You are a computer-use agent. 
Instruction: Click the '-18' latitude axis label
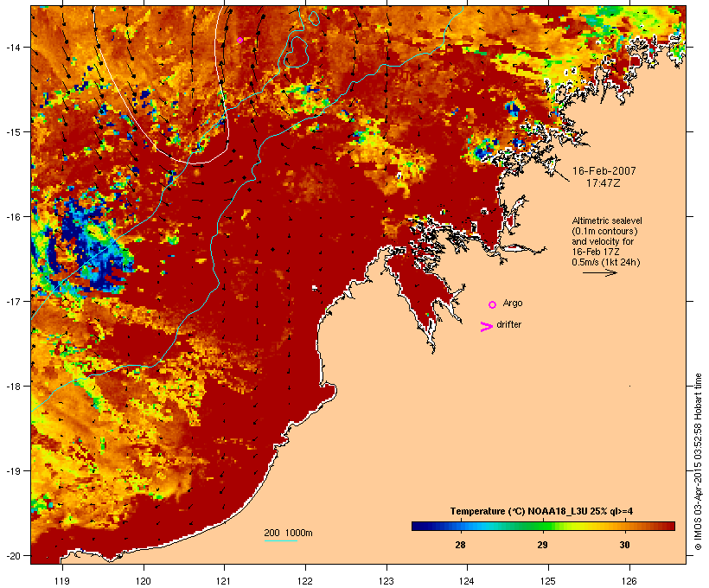tap(12, 387)
